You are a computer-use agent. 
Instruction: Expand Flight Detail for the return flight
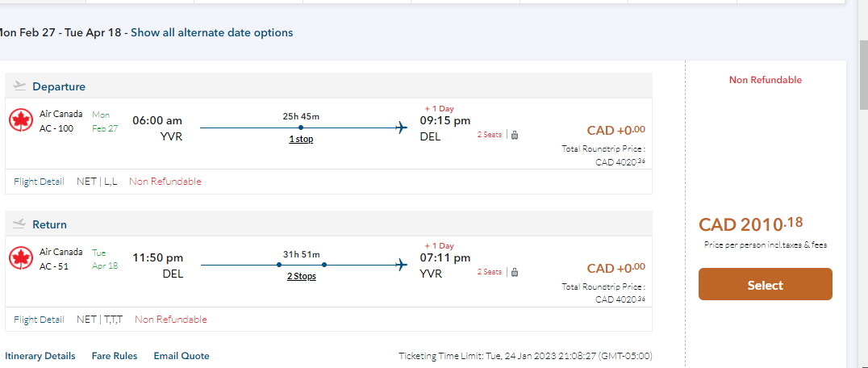39,320
